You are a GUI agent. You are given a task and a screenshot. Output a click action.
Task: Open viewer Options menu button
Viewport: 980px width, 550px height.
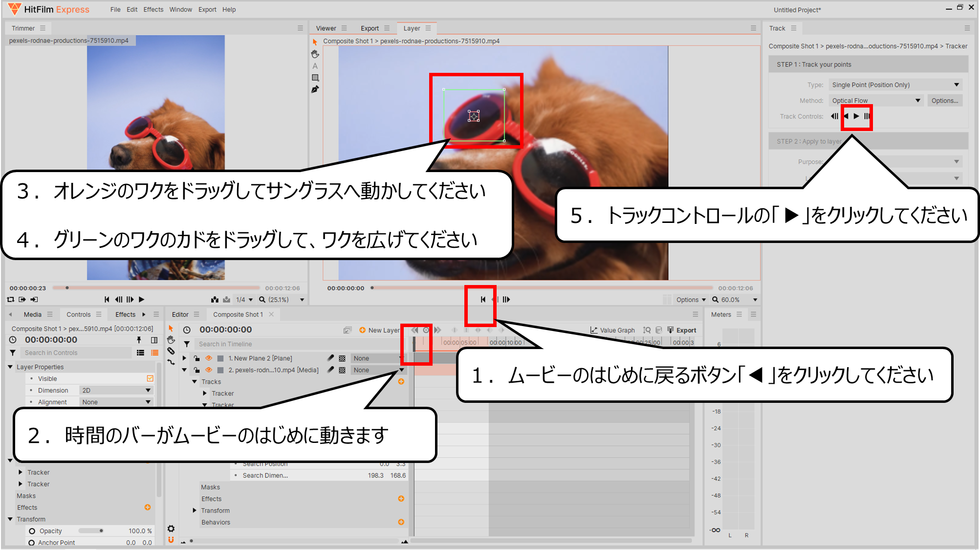[691, 300]
